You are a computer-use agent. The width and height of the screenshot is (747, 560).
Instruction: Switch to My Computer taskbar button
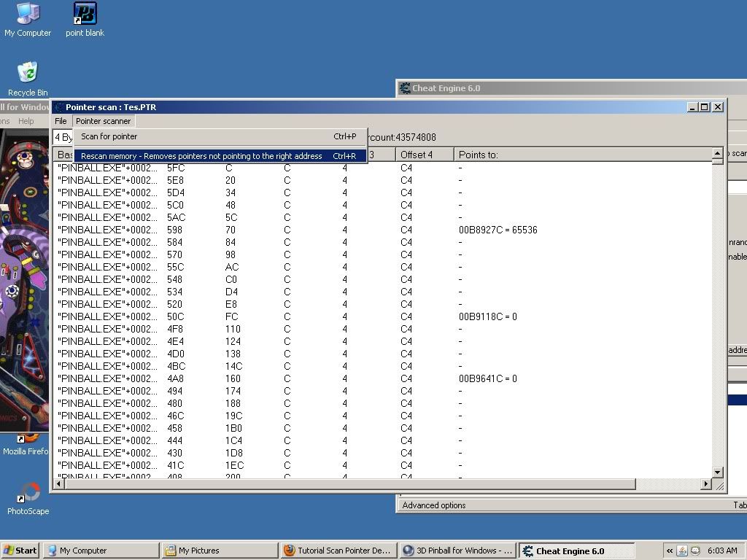pos(101,551)
